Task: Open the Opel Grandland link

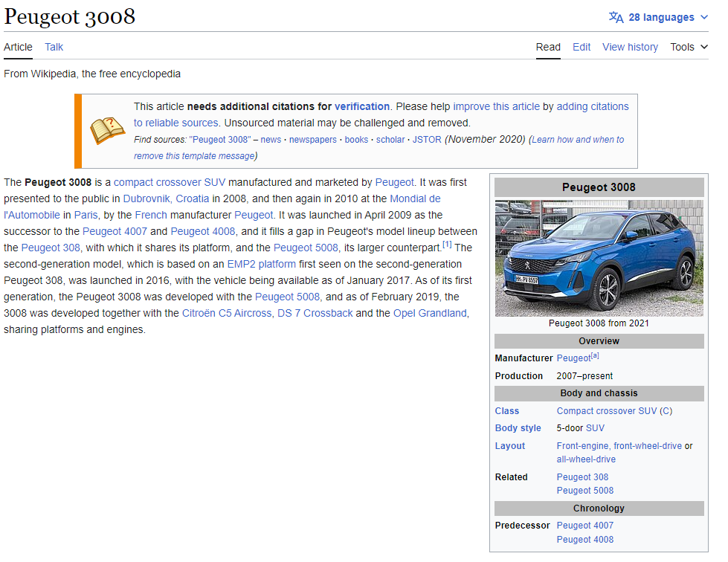Action: point(430,313)
